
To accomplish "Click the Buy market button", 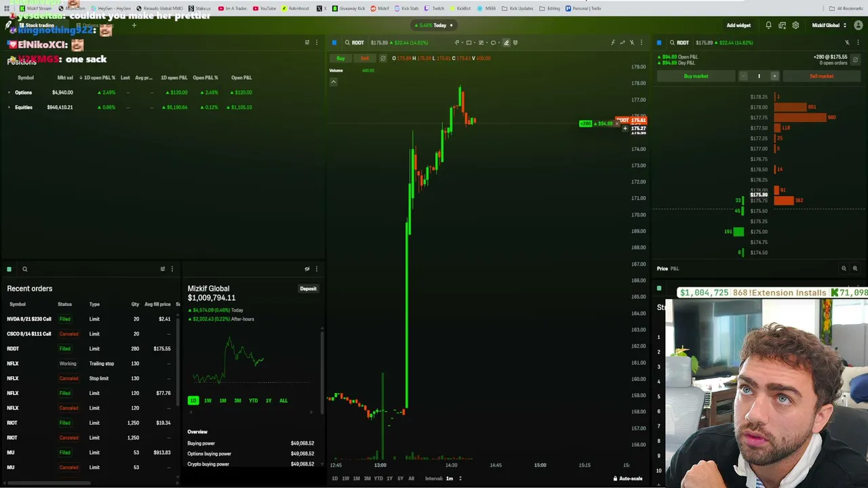I will pos(696,76).
